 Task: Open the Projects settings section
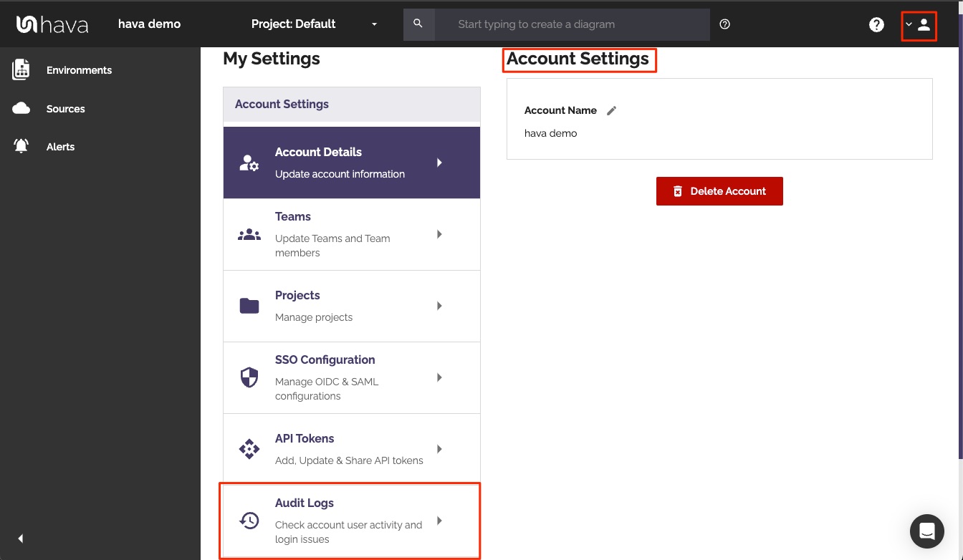[351, 306]
